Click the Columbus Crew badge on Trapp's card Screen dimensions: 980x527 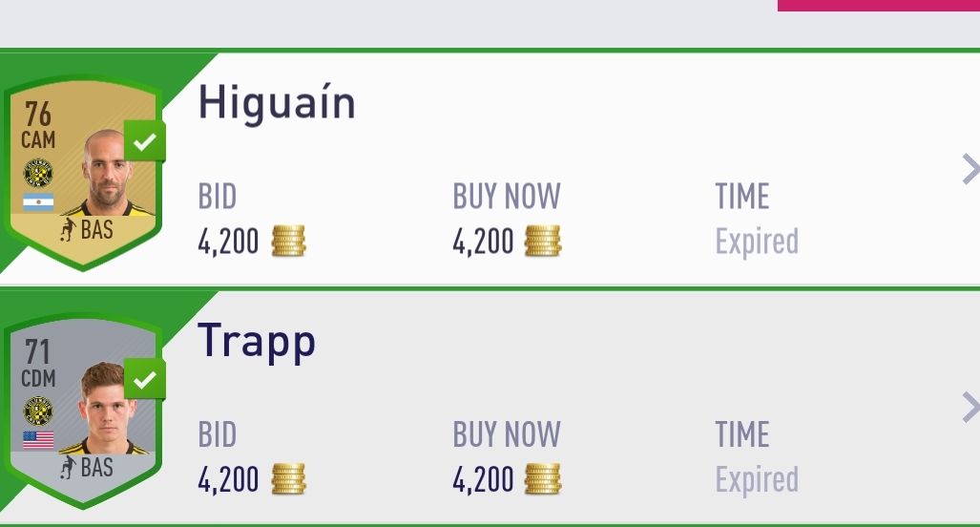point(38,411)
